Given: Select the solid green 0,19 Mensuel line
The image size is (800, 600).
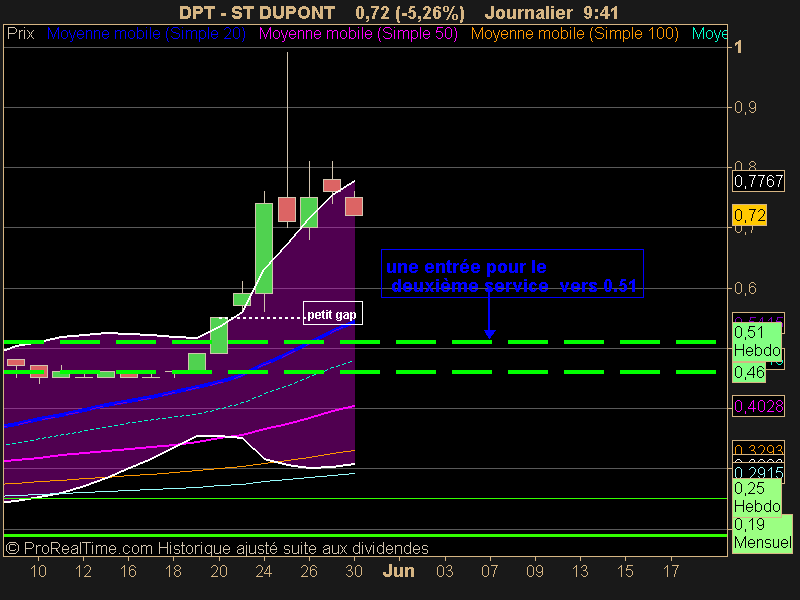Looking at the screenshot, I should (365, 536).
